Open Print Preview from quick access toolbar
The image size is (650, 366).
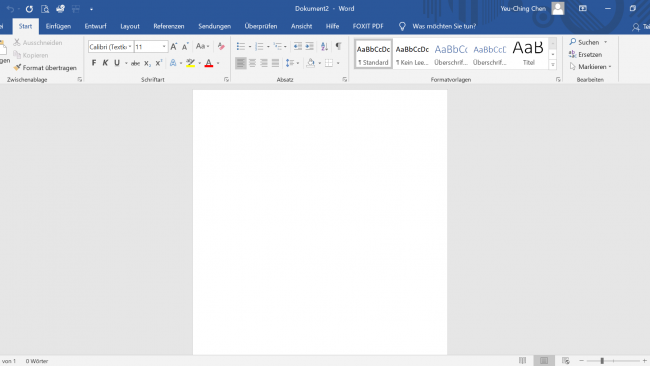pyautogui.click(x=45, y=9)
